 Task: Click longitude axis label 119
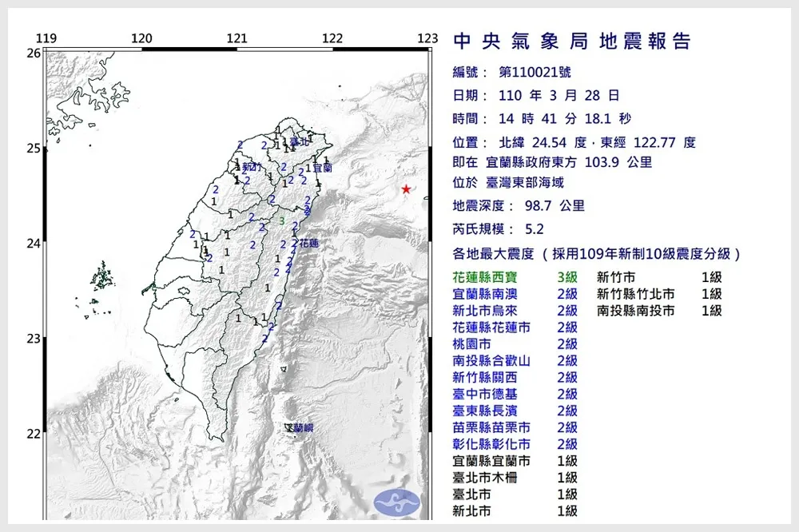[46, 38]
